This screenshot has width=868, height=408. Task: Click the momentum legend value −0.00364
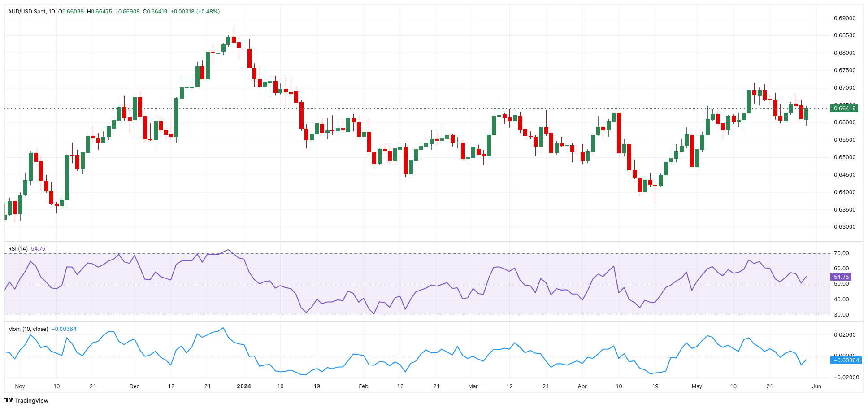pyautogui.click(x=64, y=329)
